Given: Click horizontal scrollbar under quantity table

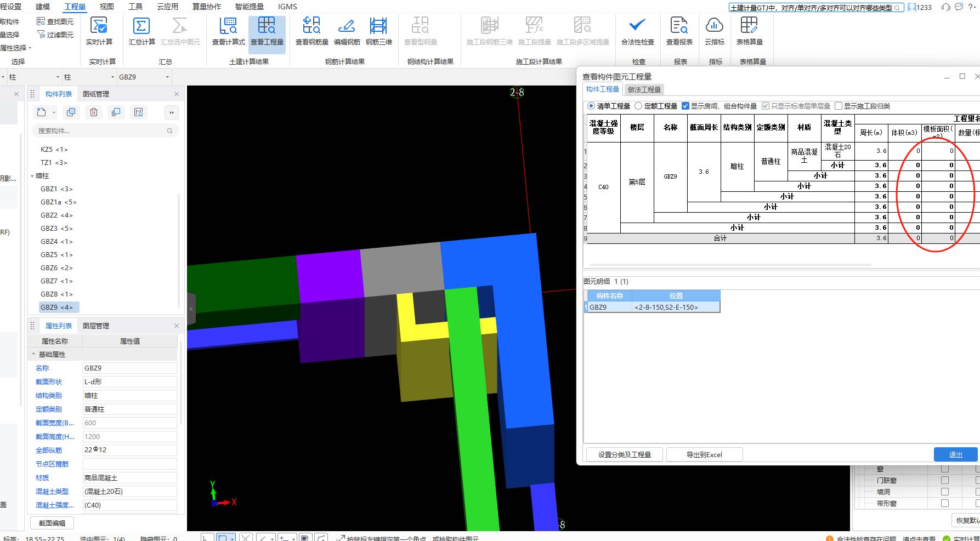Looking at the screenshot, I should coord(730,265).
